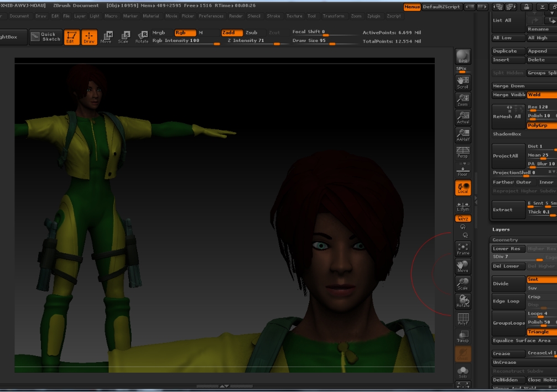Click the AAHalf icon
The image size is (557, 392).
point(463,135)
